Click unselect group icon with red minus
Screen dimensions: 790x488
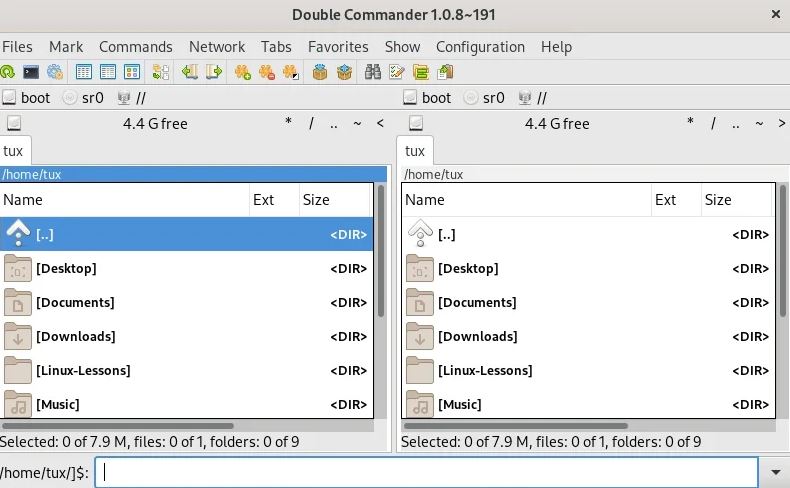[267, 72]
